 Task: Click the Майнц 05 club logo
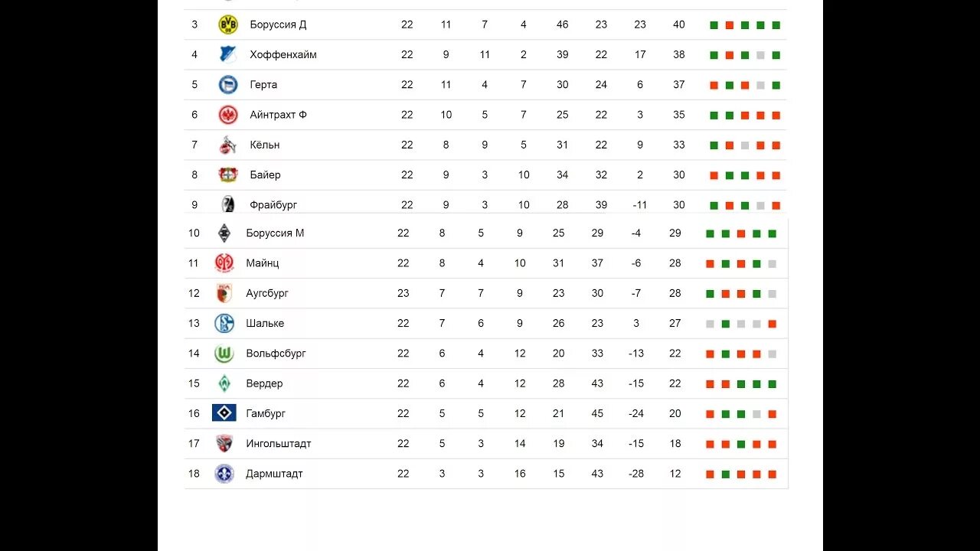click(x=224, y=263)
